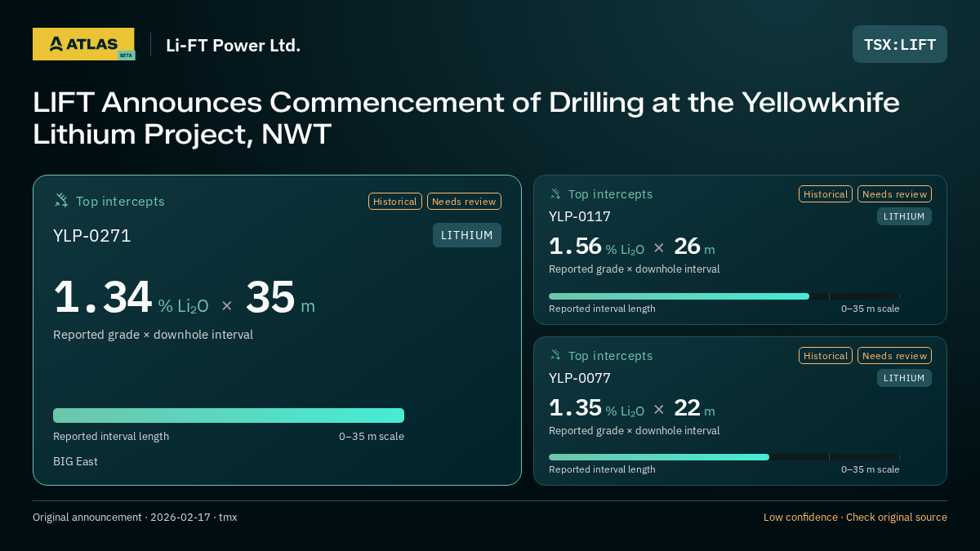Viewport: 980px width, 551px height.
Task: Click the Top intercepts label in the YLP-0077 card
Action: coord(610,356)
